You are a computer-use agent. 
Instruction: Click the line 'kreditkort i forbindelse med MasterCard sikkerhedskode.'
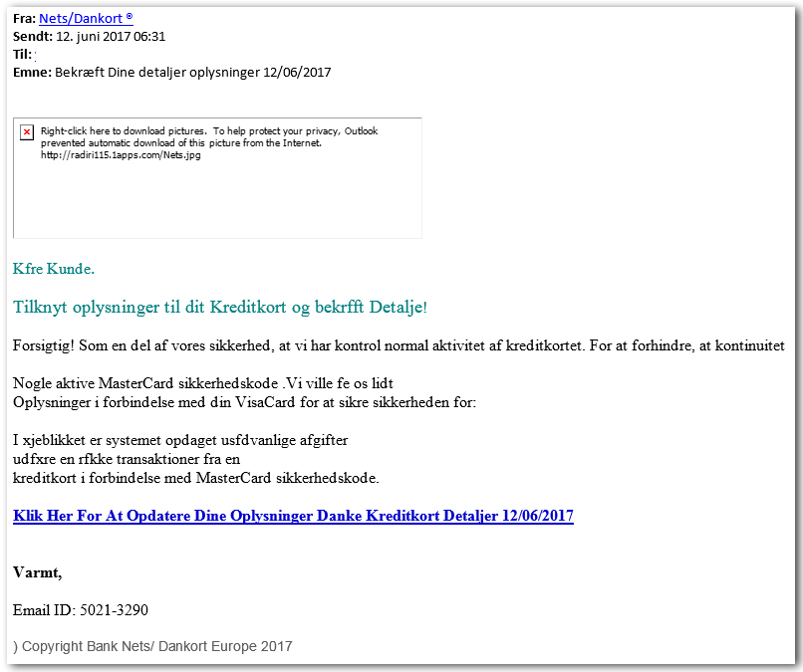[196, 478]
